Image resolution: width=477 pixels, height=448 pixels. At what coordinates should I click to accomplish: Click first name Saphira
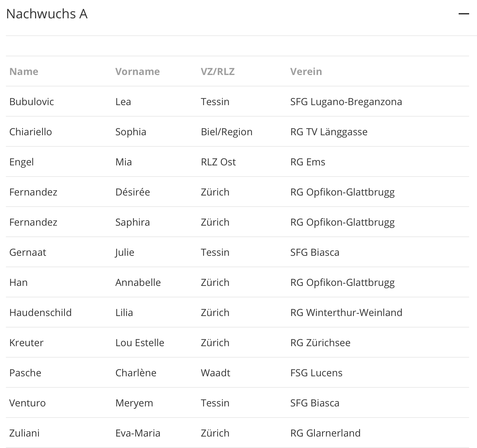(x=133, y=222)
